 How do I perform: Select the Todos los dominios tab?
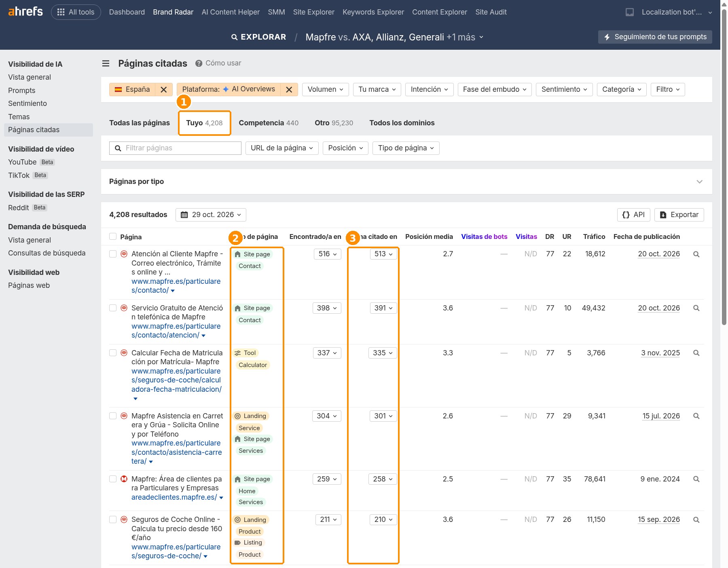tap(402, 123)
